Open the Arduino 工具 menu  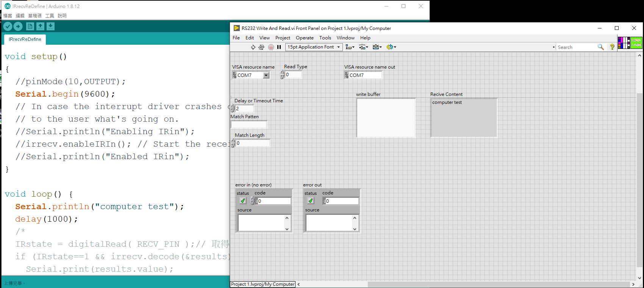tap(50, 16)
